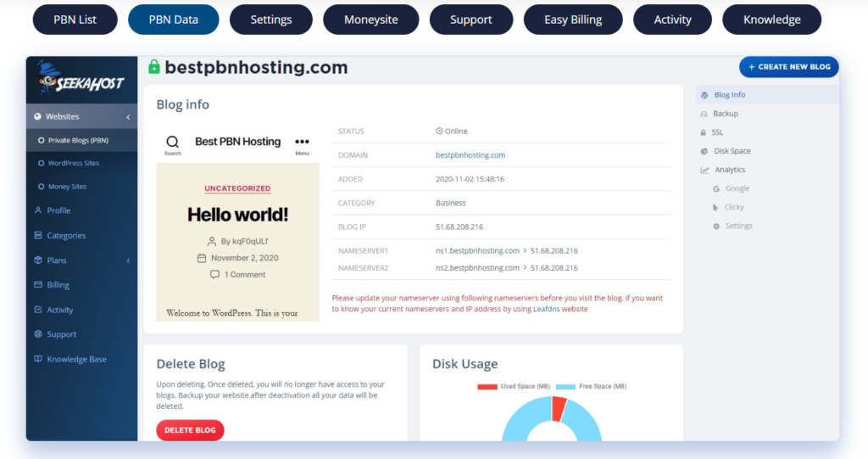The width and height of the screenshot is (868, 459).
Task: Select Money Sites in sidebar
Action: pyautogui.click(x=67, y=187)
